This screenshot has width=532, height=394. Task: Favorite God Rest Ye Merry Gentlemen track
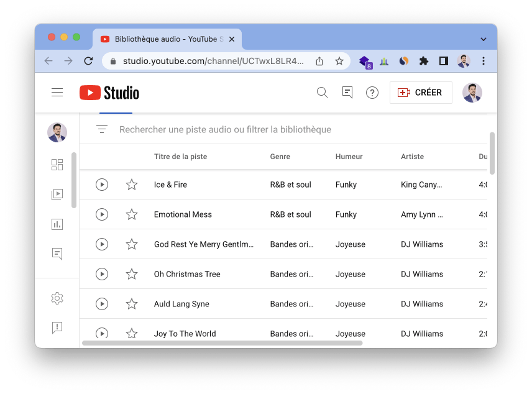coord(132,244)
